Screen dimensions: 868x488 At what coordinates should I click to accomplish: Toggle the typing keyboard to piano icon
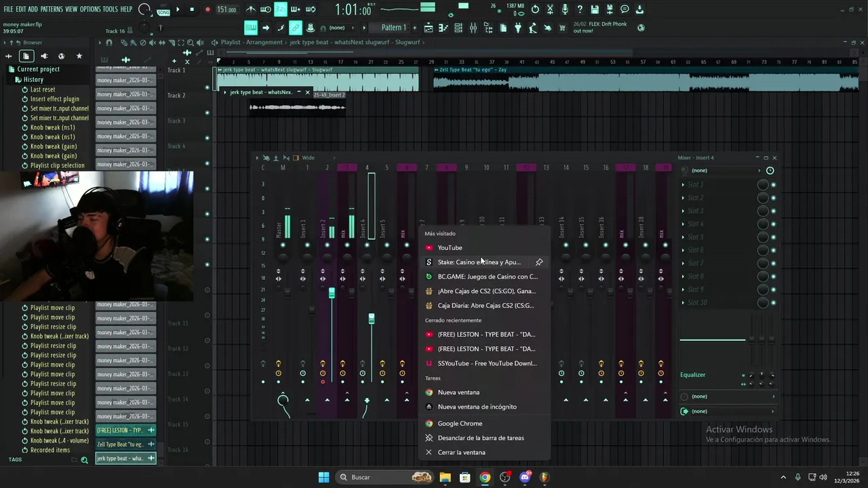point(251,28)
